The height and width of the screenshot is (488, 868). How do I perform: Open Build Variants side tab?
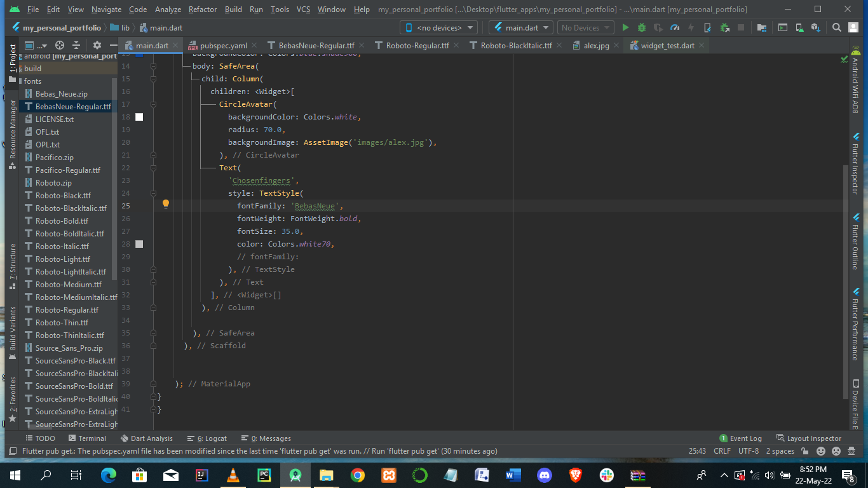pyautogui.click(x=12, y=332)
